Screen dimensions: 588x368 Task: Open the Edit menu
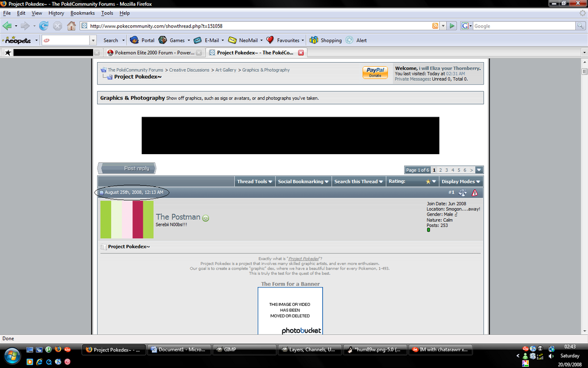[21, 13]
